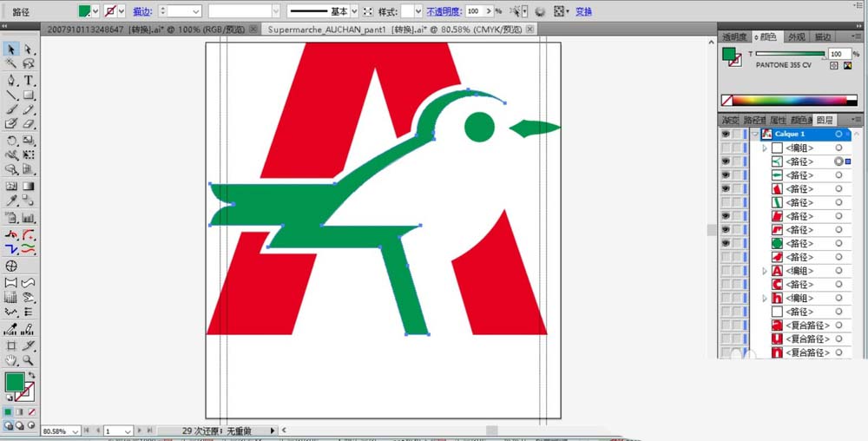Open the stroke weight dropdown
Viewport: 868px width, 441px height.
[x=196, y=11]
